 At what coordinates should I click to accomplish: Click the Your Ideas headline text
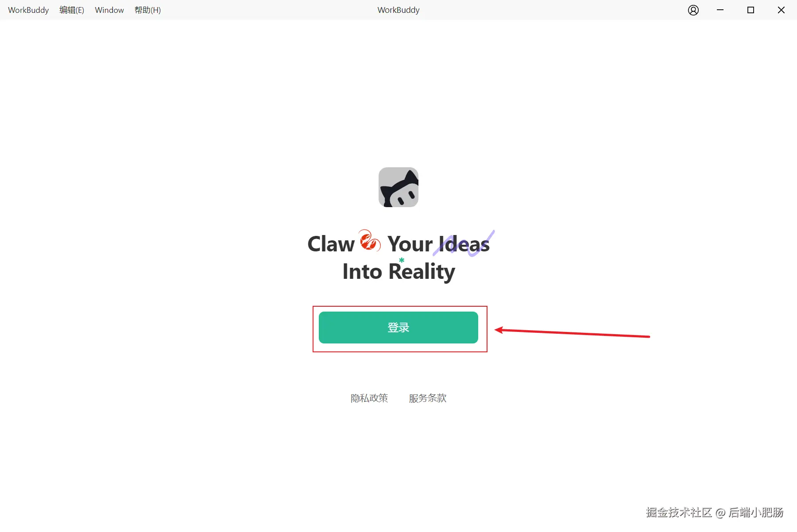(439, 244)
